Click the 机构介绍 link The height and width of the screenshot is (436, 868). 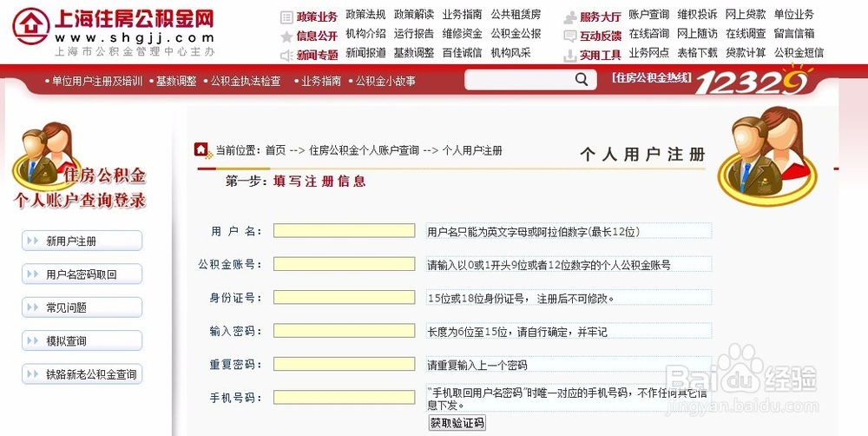click(365, 34)
